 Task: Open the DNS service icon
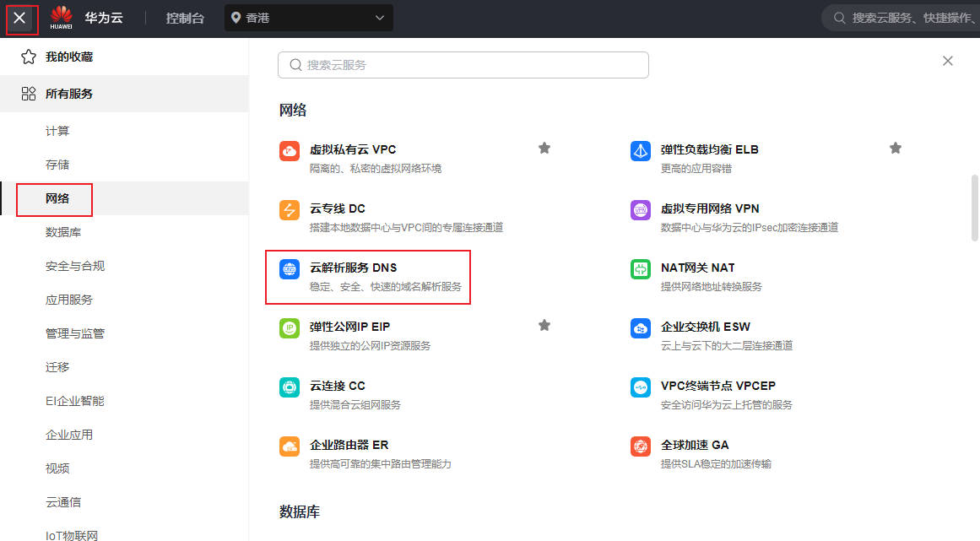click(290, 269)
